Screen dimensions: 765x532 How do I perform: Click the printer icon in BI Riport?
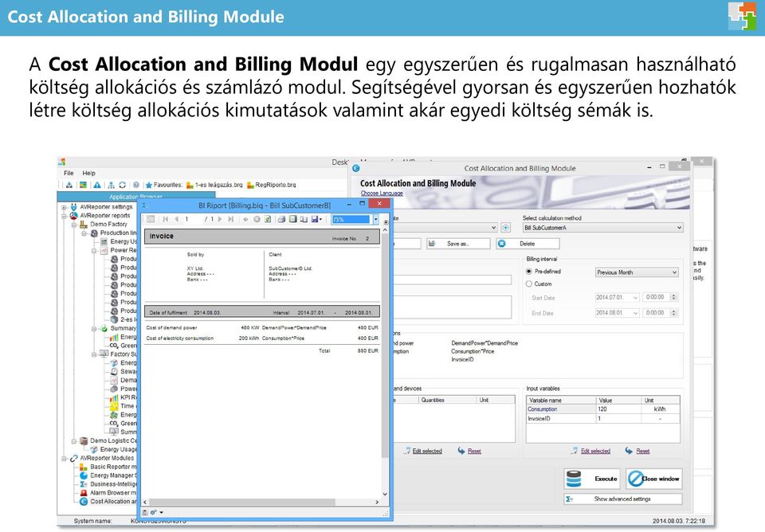[x=281, y=220]
